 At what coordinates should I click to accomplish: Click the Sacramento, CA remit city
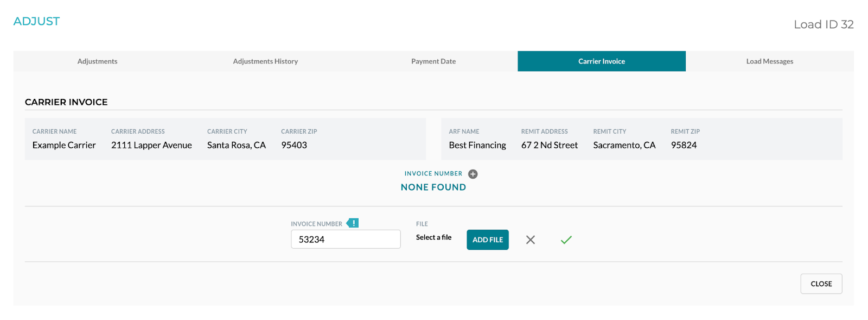(x=624, y=145)
